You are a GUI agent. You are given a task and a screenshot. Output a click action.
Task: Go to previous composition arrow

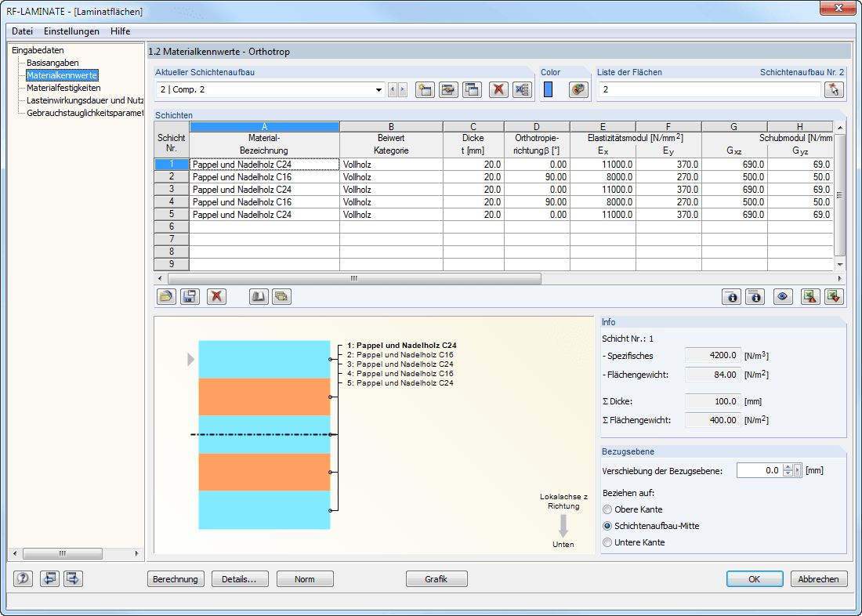click(393, 89)
